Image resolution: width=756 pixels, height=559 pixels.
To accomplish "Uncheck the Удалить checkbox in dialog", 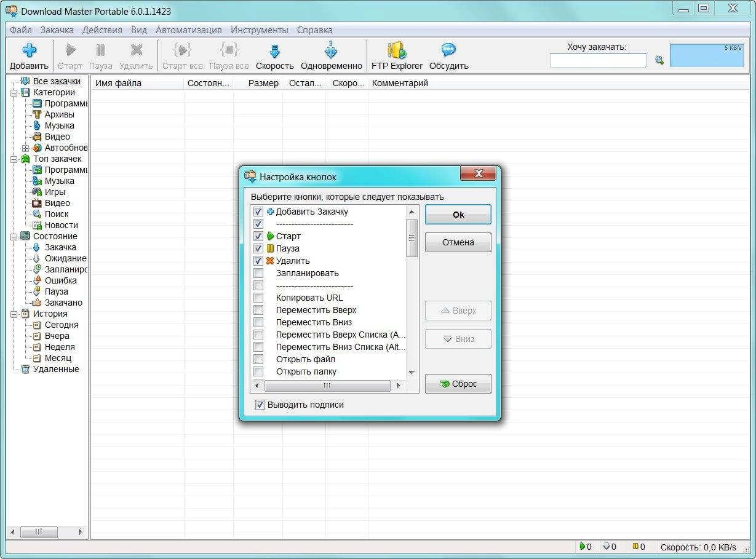I will pyautogui.click(x=258, y=261).
